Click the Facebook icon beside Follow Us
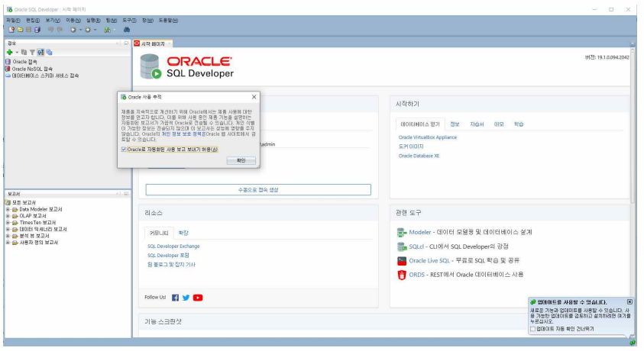This screenshot has width=644, height=351. coord(176,298)
